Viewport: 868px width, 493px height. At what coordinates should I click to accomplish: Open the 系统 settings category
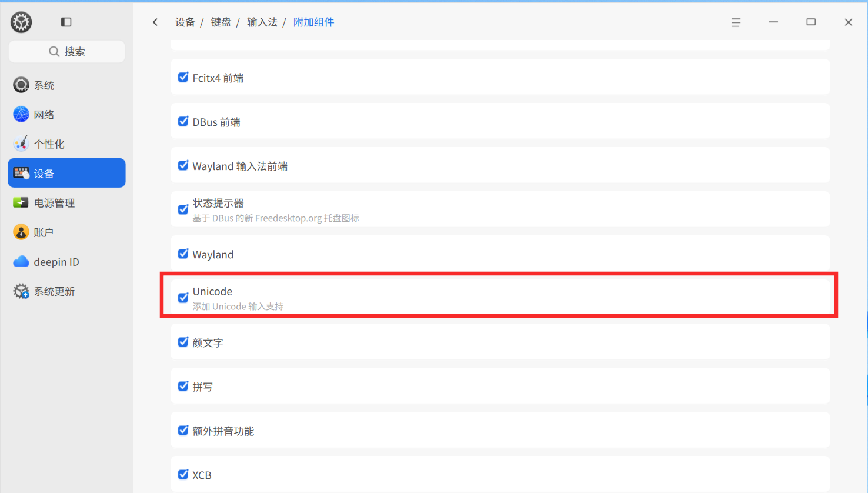click(66, 85)
